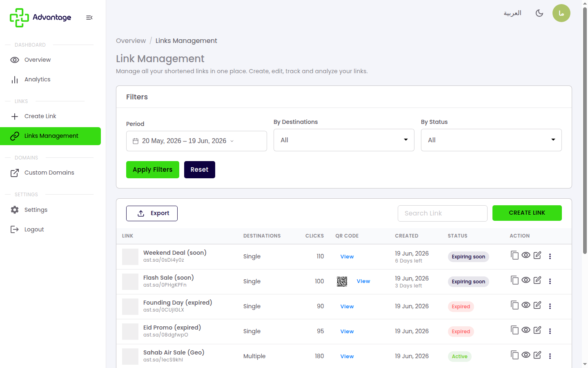View QR code for Sahab Air Sale
The width and height of the screenshot is (588, 368).
pyautogui.click(x=347, y=357)
